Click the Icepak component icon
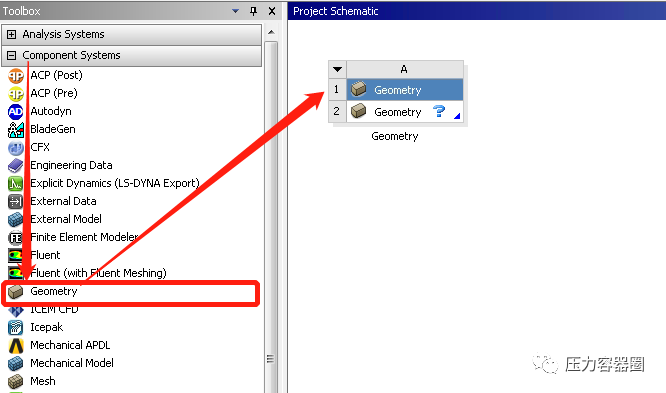 [x=16, y=328]
